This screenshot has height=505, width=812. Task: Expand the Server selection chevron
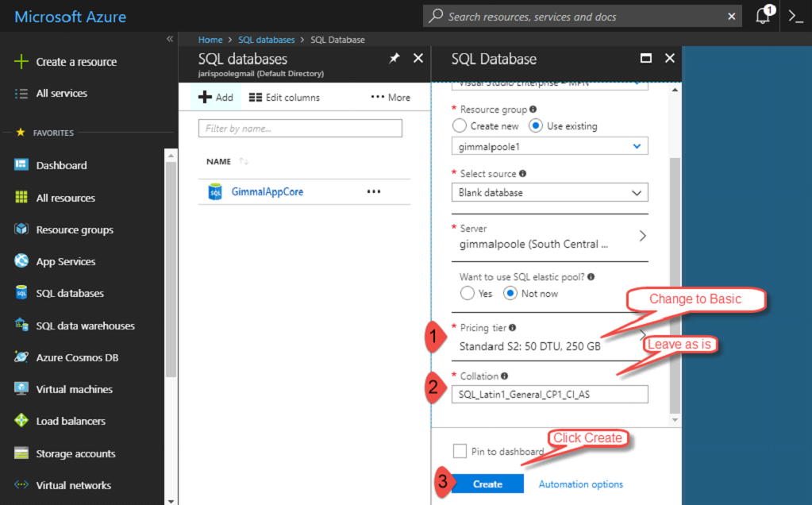pos(642,236)
